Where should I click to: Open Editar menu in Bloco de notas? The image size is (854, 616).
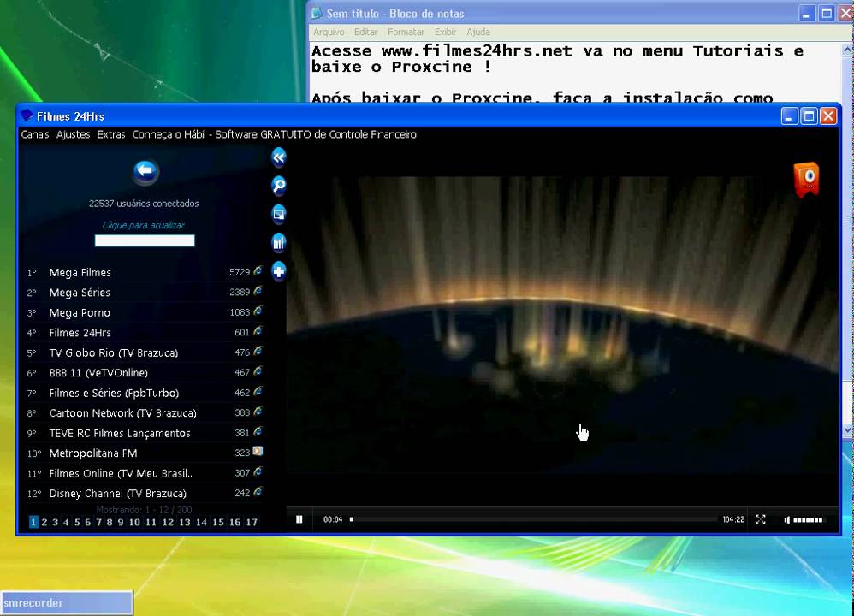coord(365,33)
